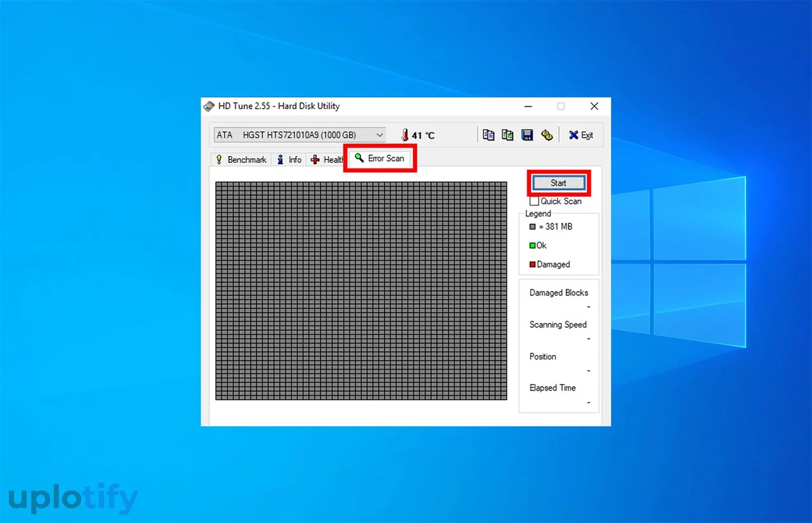The image size is (812, 523).
Task: Click the Elapsed Time label
Action: [553, 388]
